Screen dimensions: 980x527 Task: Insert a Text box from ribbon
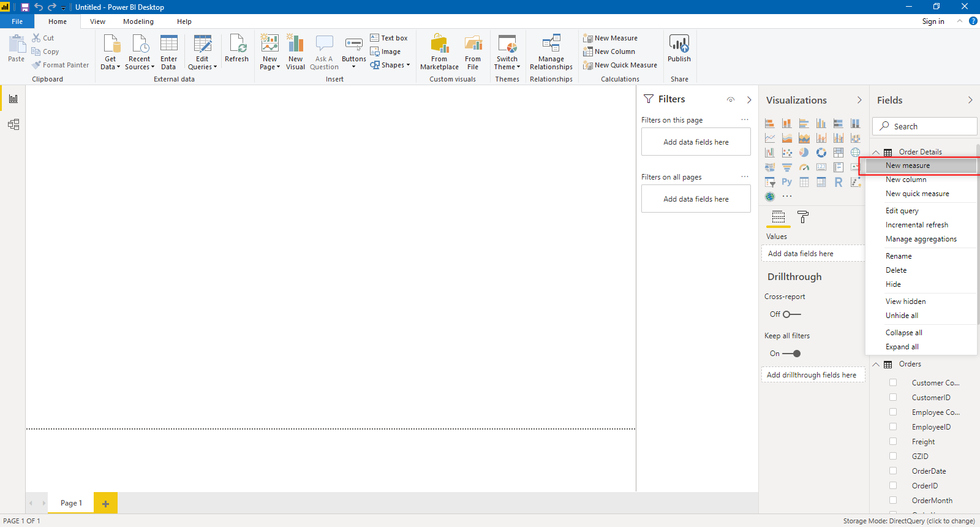coord(389,38)
